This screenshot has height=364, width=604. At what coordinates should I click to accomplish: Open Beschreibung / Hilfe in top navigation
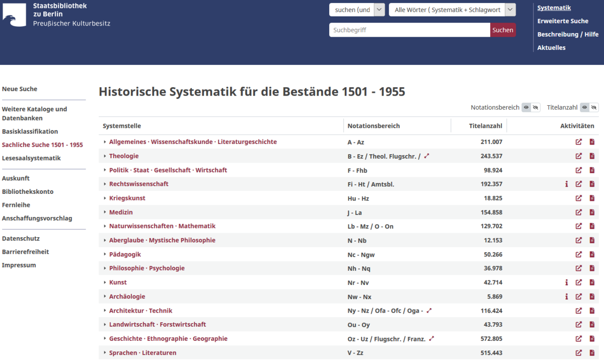coord(568,34)
